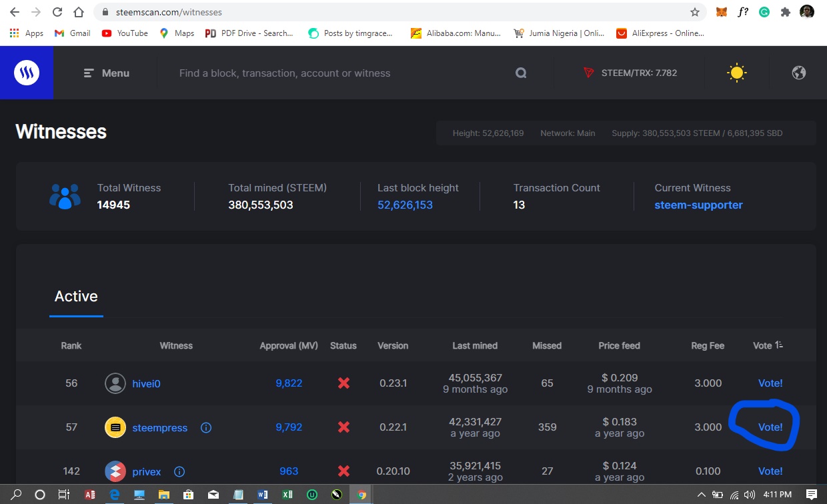Viewport: 827px width, 504px height.
Task: Open Jumia Nigeria bookmark
Action: point(559,33)
